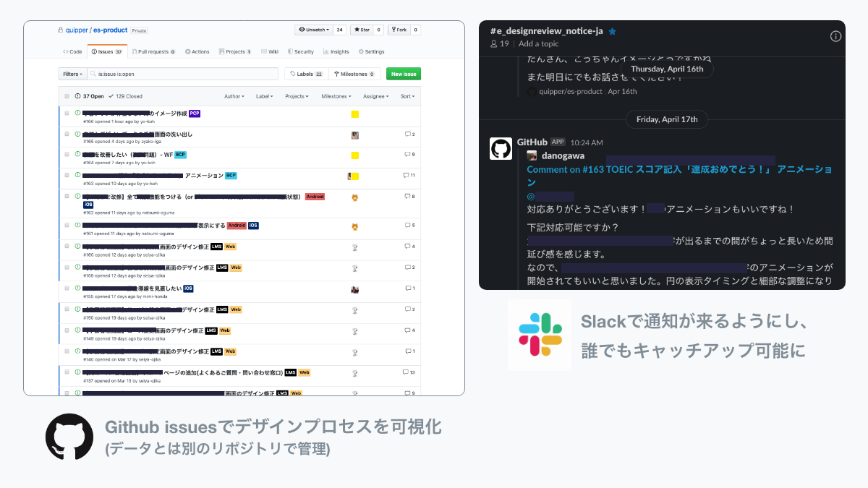This screenshot has width=868, height=488.
Task: Open 'Comment on #163 TOEIC' link in Slack
Action: (x=679, y=175)
